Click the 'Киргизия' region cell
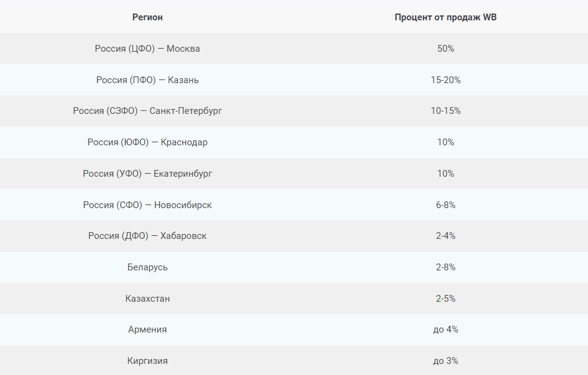Screen dimensions: 588x375 (x=147, y=361)
